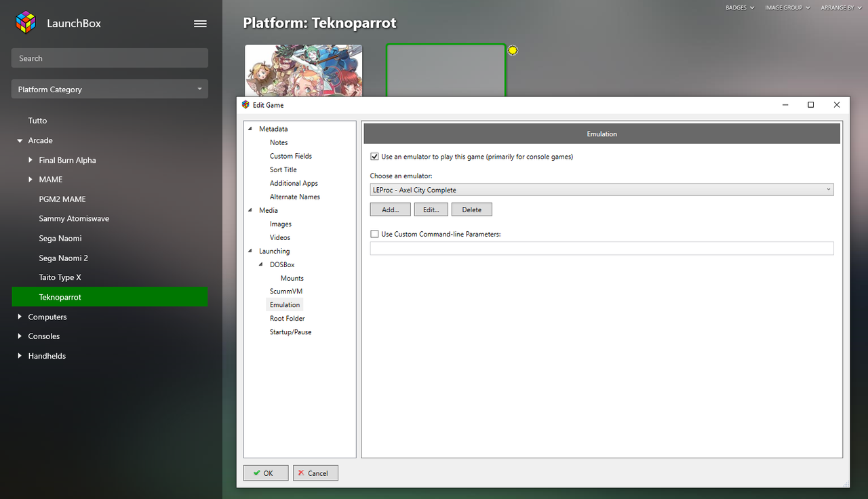The height and width of the screenshot is (499, 868).
Task: Click the Edit... emulator button
Action: (431, 209)
